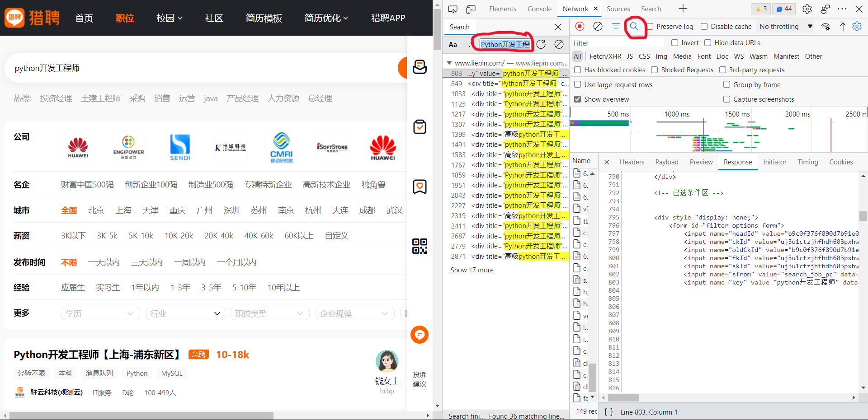868x420 pixels.
Task: Collapse the www.liepin.com search result group
Action: tap(449, 63)
